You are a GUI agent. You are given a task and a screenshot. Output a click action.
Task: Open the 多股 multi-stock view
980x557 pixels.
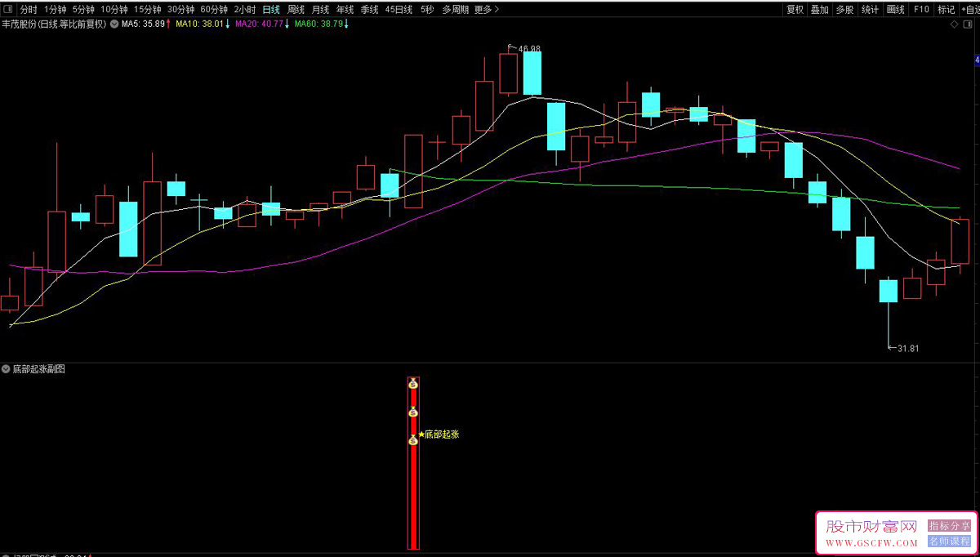(x=845, y=10)
